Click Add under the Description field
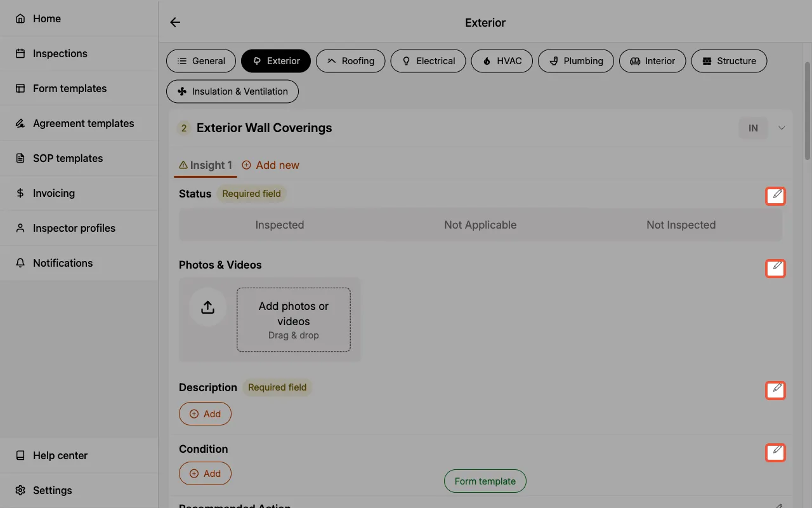The width and height of the screenshot is (812, 508). click(x=205, y=413)
